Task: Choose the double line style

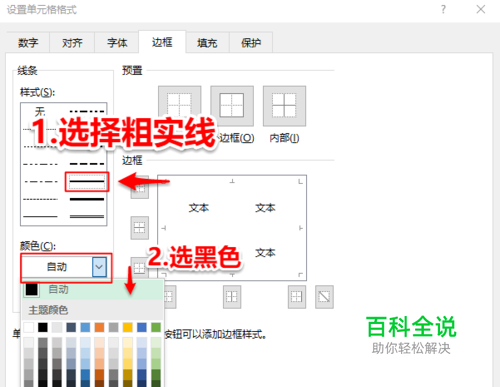Action: (87, 217)
